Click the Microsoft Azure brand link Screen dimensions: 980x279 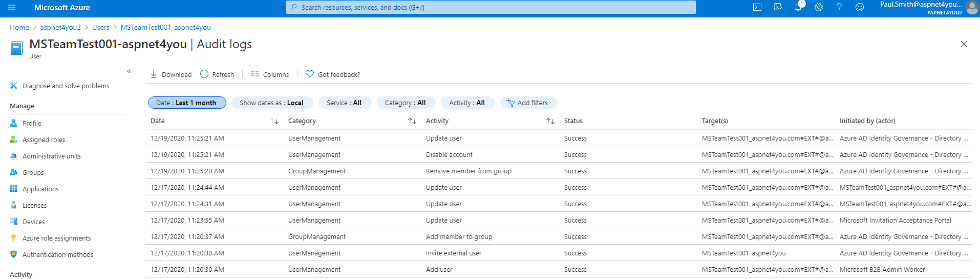click(62, 7)
